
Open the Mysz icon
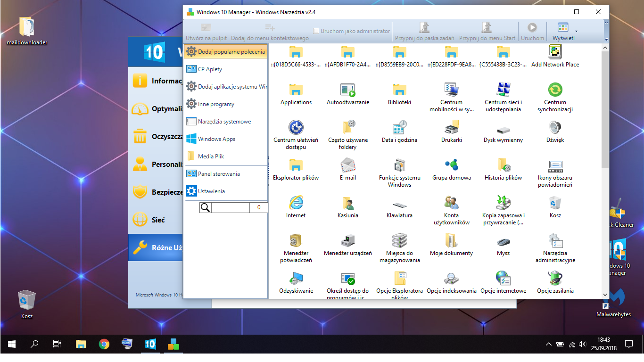[x=504, y=242]
